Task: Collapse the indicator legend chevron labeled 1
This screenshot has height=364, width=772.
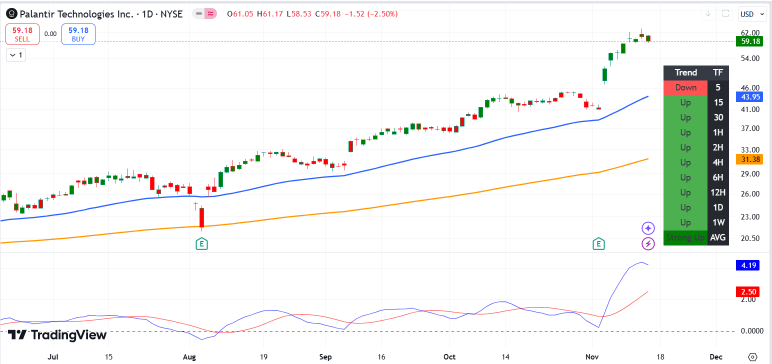Action: click(15, 55)
